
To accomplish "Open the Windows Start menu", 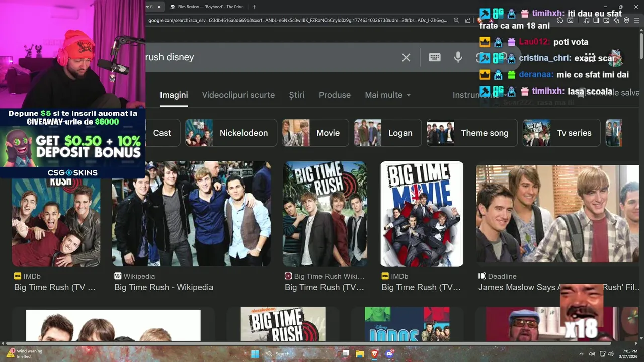I will click(x=255, y=354).
